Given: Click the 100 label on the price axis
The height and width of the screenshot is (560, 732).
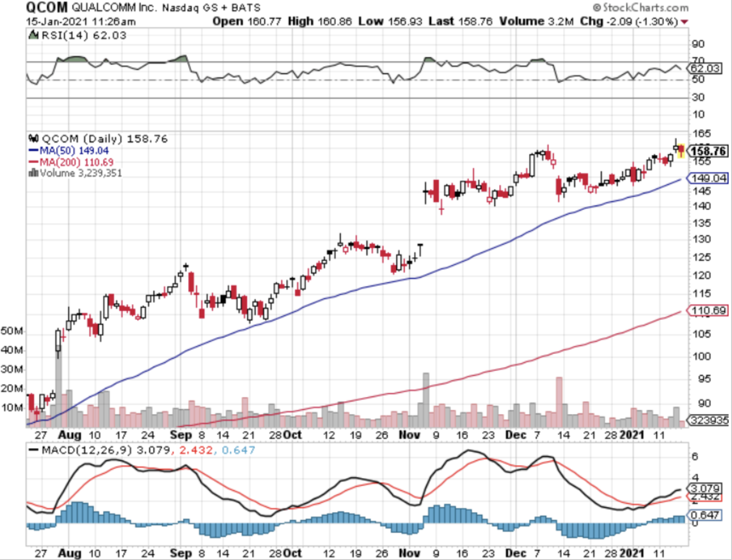Looking at the screenshot, I should click(x=702, y=356).
